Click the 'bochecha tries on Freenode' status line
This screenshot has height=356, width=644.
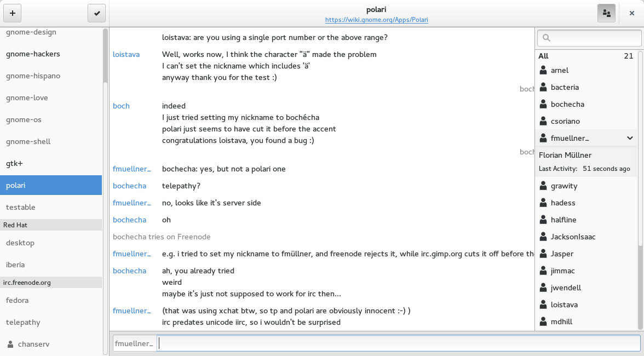162,237
